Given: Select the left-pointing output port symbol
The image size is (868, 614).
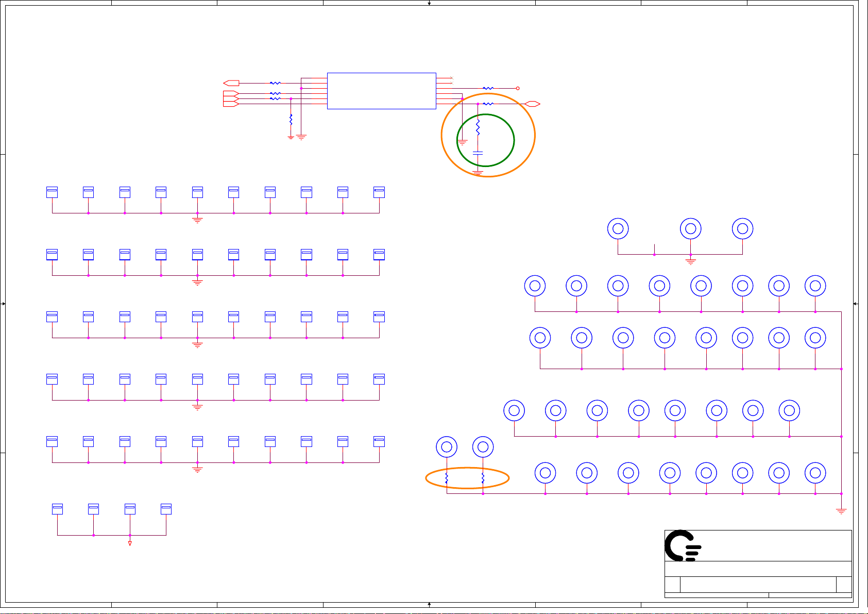Looking at the screenshot, I should point(231,83).
